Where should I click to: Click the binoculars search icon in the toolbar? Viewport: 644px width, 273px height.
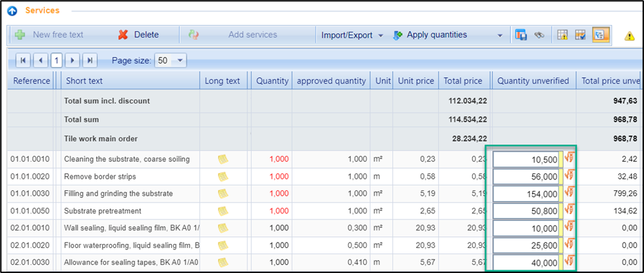coord(539,35)
